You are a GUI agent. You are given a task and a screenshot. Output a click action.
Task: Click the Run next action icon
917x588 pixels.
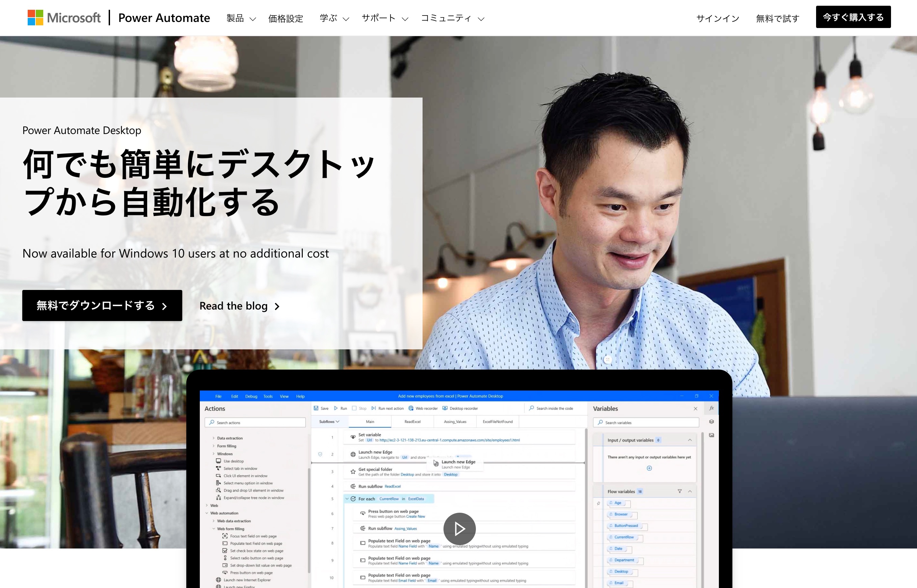pos(374,408)
